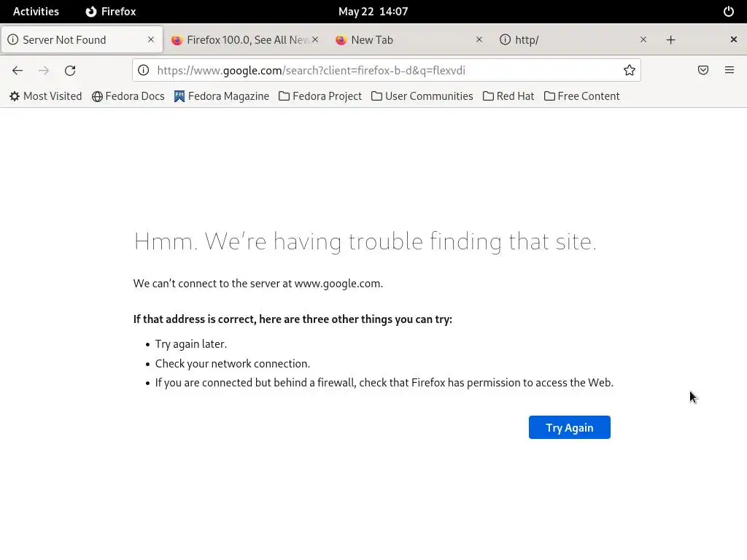This screenshot has width=747, height=560.
Task: Open Activities overview
Action: (x=36, y=12)
